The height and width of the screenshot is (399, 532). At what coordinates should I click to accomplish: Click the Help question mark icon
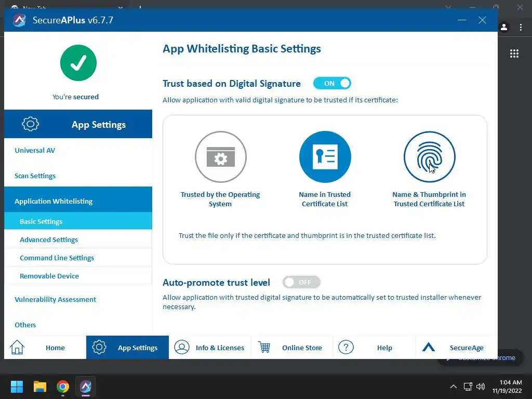(346, 348)
